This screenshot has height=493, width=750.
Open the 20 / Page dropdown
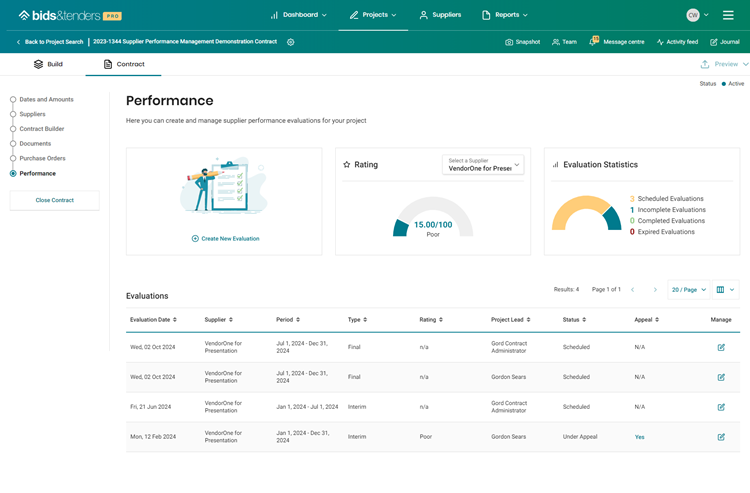pos(688,290)
